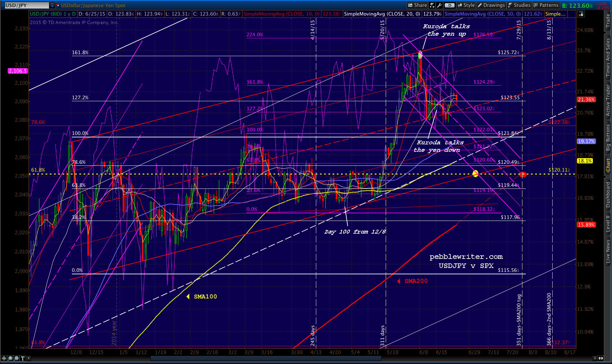Click the magenta 2,106.5 price bubble
Image resolution: width=612 pixels, height=364 pixels.
click(x=18, y=71)
